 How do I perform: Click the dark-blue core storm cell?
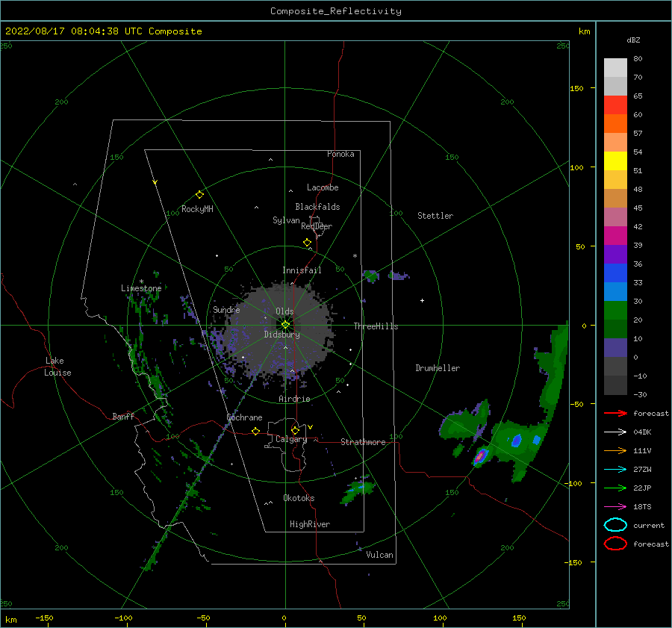tap(517, 441)
